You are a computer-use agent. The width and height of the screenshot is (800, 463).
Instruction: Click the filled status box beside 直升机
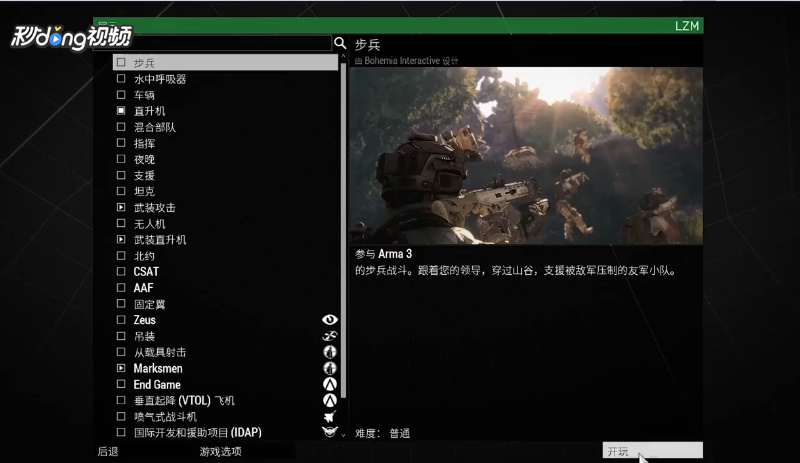(121, 110)
